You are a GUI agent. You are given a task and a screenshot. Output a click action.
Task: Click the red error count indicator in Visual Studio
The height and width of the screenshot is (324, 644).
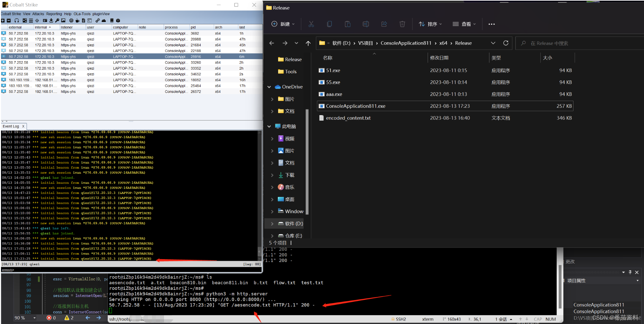[x=51, y=318]
